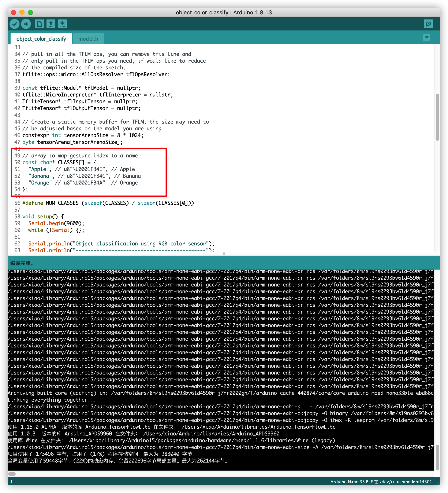448x493 pixels.
Task: Select the object_color_classify tab
Action: [x=41, y=39]
